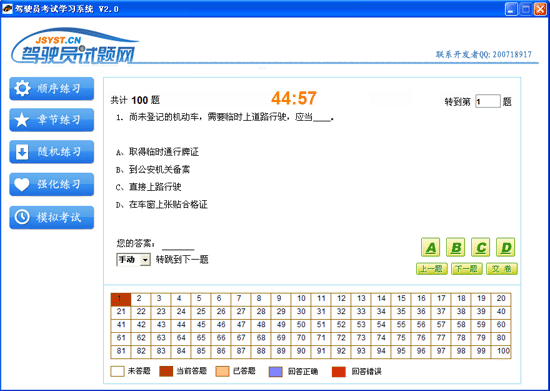Click the 当前答题 dark red legend swatch
Screen dimensions: 550x391
166,371
